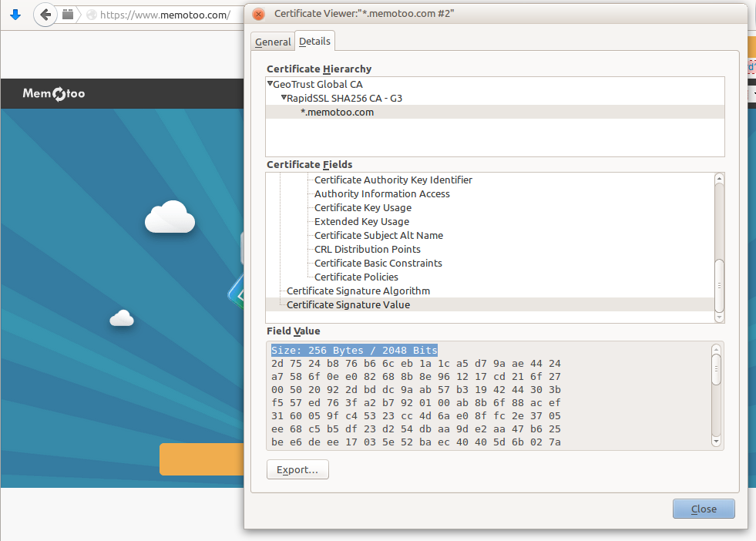Image resolution: width=756 pixels, height=541 pixels.
Task: Click the Certificate Fields scrollbar thumb
Action: 719,286
